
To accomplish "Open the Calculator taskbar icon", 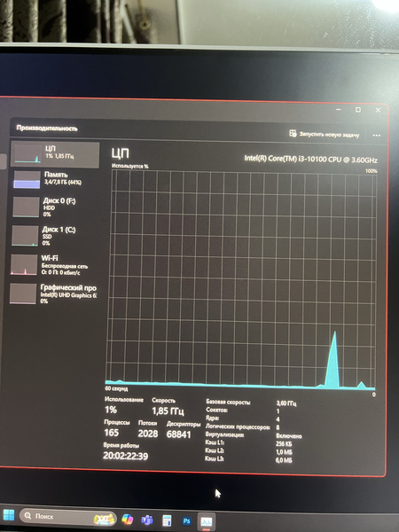I will coord(167,520).
